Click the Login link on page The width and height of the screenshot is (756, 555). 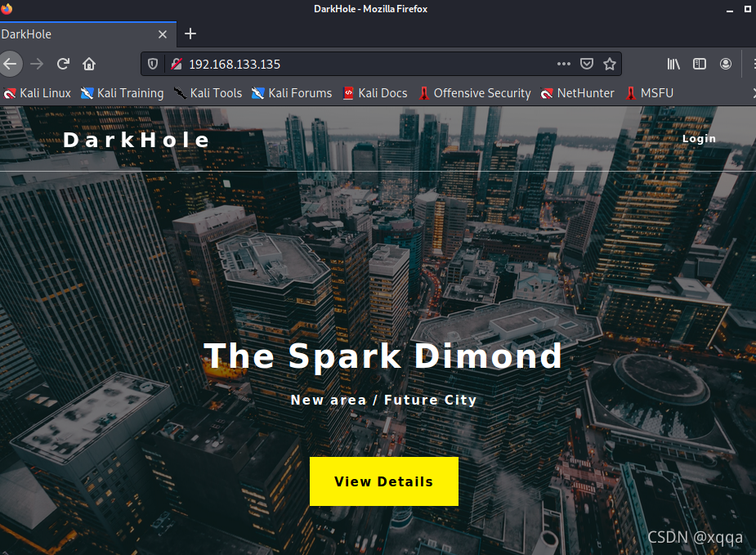699,139
